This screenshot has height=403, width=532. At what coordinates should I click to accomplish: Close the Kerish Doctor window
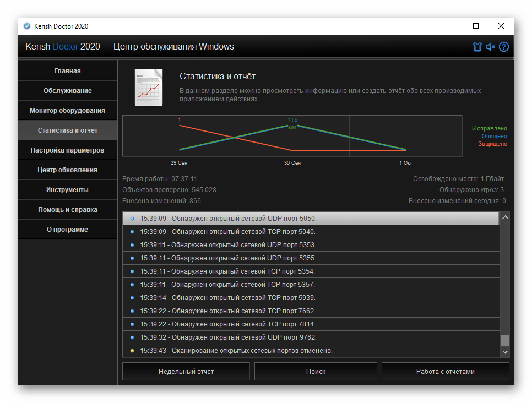coord(501,26)
